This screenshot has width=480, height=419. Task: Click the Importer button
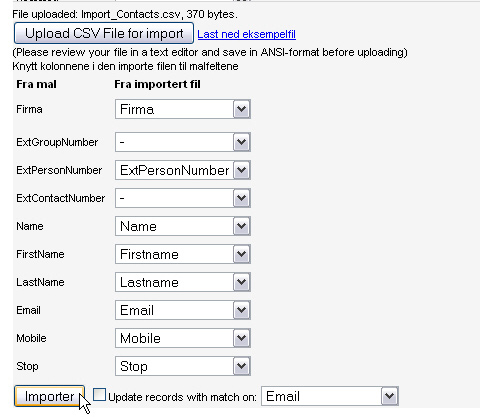coord(49,396)
